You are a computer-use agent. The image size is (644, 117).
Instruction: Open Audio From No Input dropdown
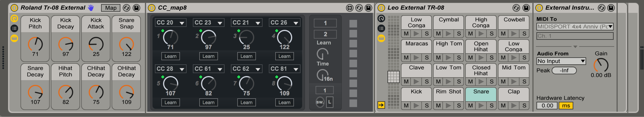click(561, 61)
